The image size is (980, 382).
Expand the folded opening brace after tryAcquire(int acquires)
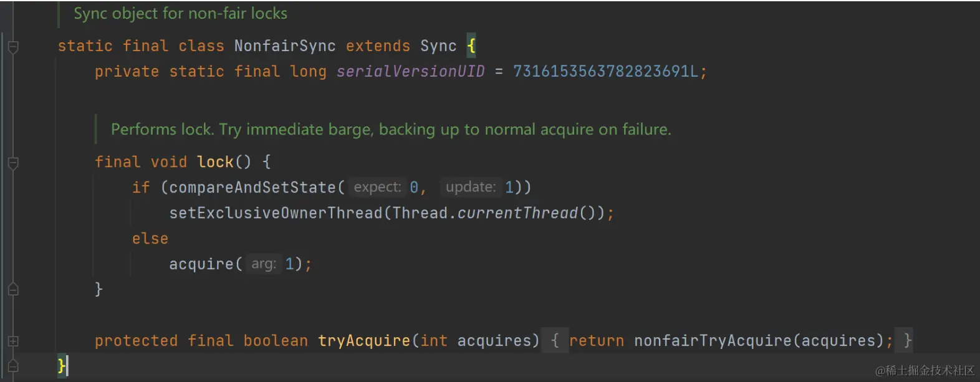tap(555, 341)
